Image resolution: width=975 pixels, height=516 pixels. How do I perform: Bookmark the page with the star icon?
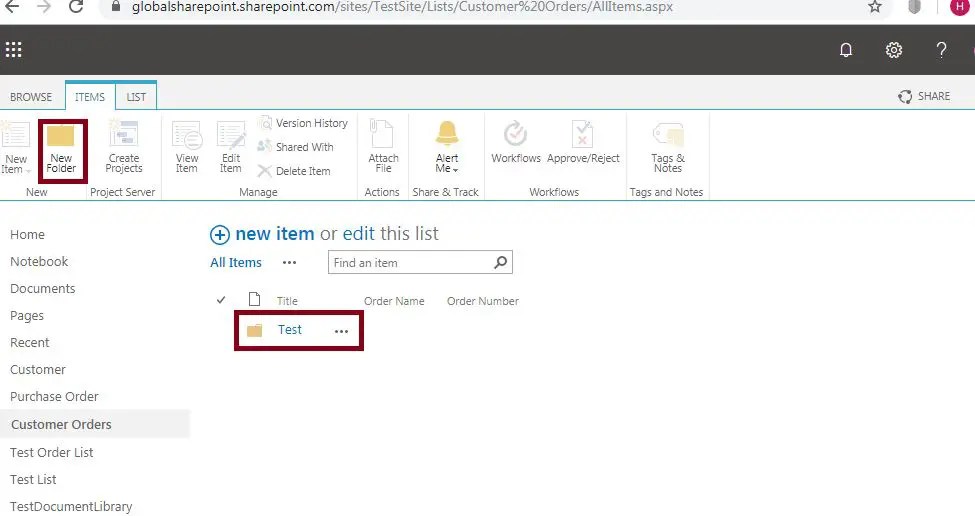coord(875,7)
